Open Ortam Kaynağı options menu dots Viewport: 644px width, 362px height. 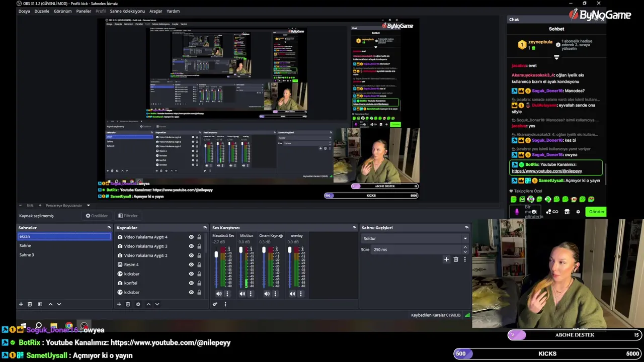pos(275,294)
